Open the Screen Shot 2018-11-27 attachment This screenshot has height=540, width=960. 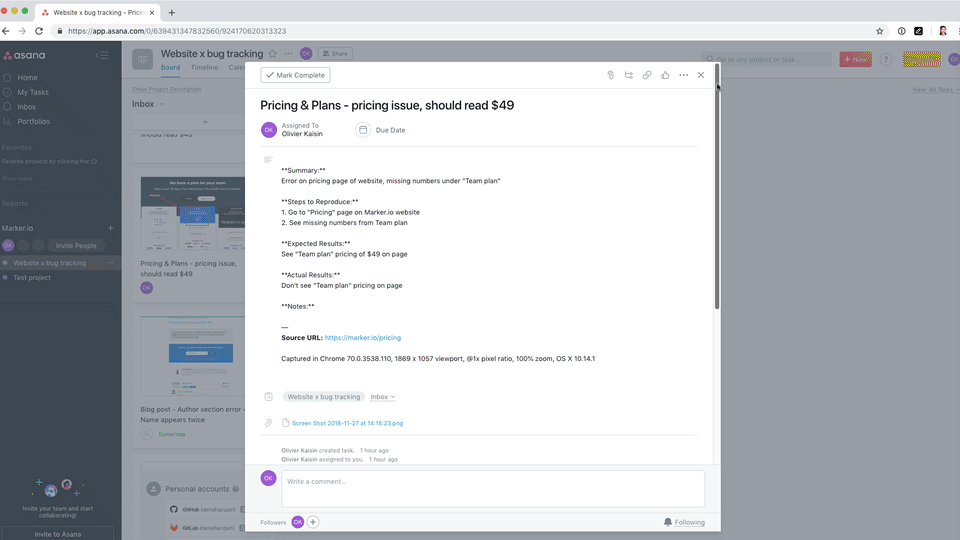pyautogui.click(x=347, y=423)
